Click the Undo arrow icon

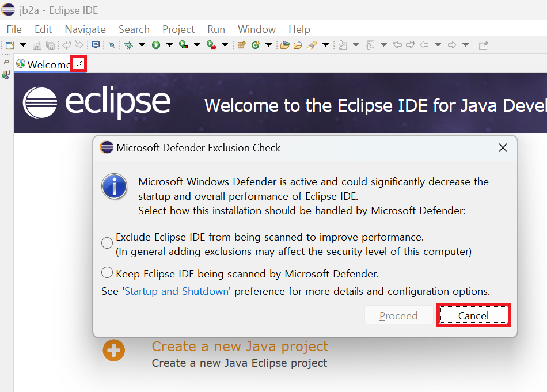66,45
